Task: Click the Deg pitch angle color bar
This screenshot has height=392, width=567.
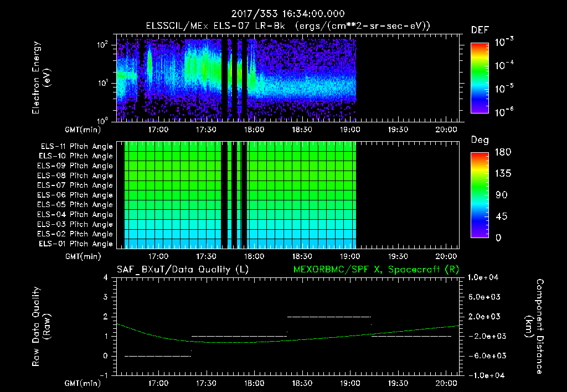Action: pos(480,195)
